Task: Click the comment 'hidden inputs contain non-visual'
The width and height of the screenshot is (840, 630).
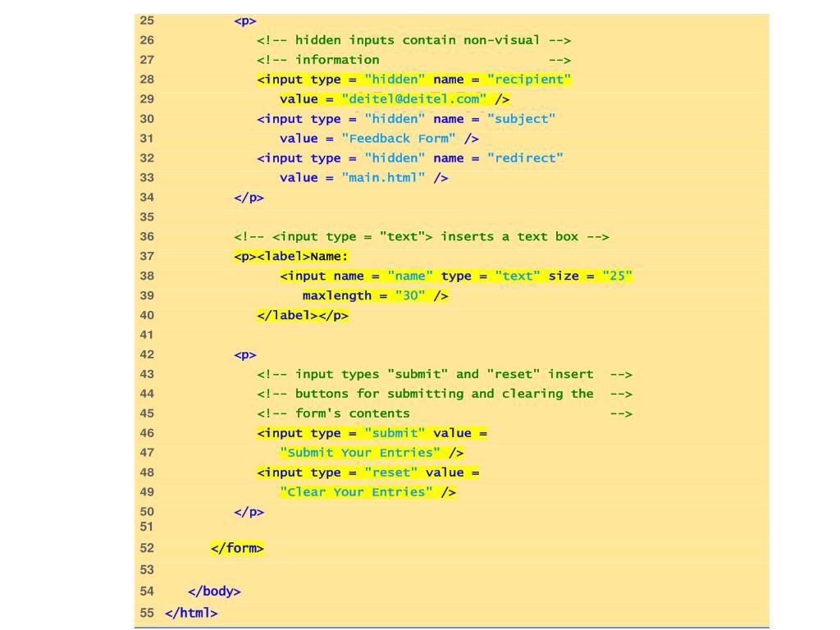Action: (x=413, y=40)
